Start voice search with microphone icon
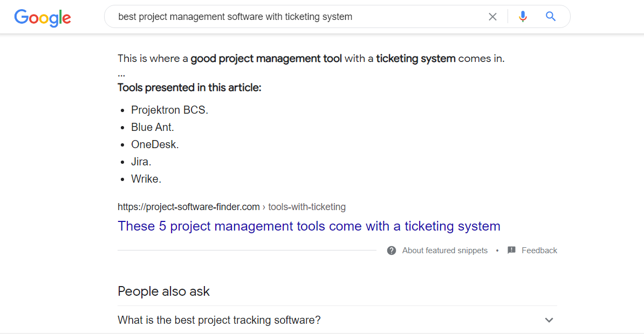Viewport: 644px width, 334px height. point(523,16)
